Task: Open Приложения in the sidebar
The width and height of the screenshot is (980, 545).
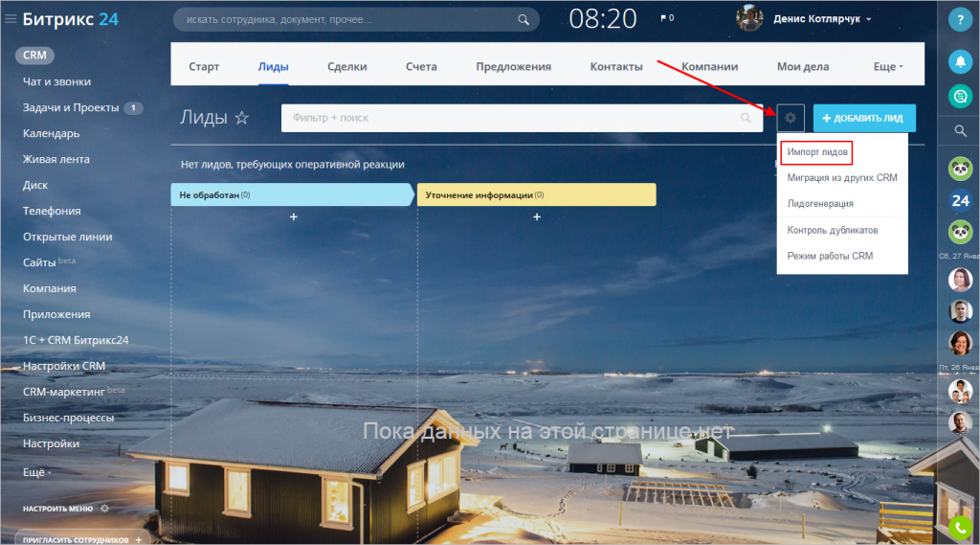Action: click(56, 314)
